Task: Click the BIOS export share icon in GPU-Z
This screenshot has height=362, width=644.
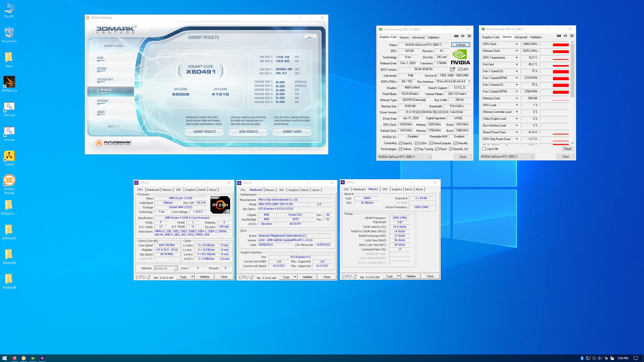Action: coord(453,69)
